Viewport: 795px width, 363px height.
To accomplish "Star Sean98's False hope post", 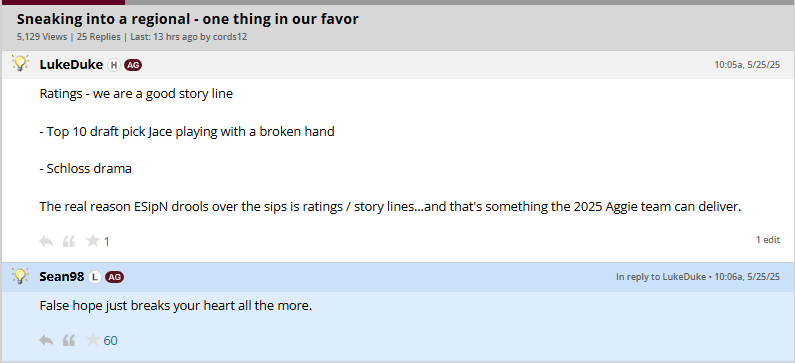I will point(92,339).
